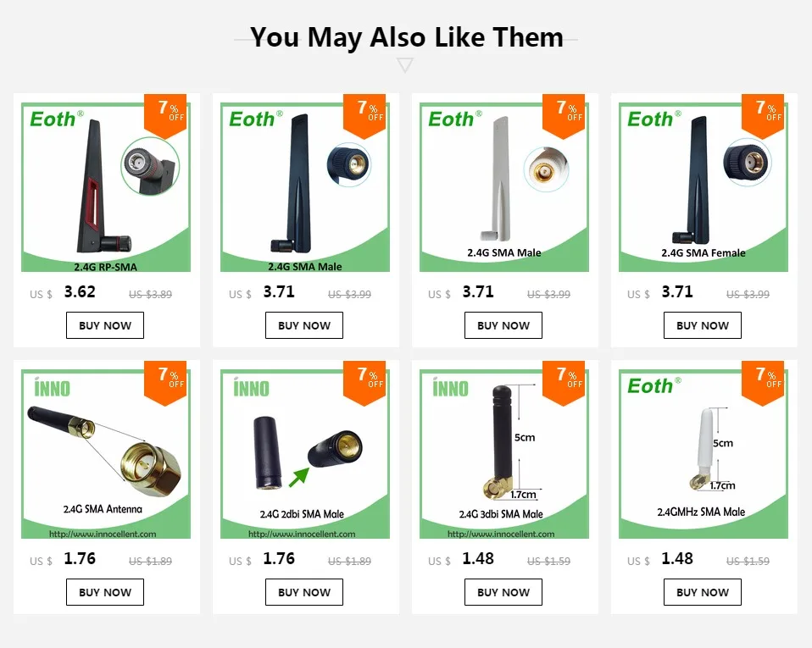The width and height of the screenshot is (812, 648).
Task: Click Buy Now under 2.4G 2dbi SMA Male
Action: tap(304, 592)
